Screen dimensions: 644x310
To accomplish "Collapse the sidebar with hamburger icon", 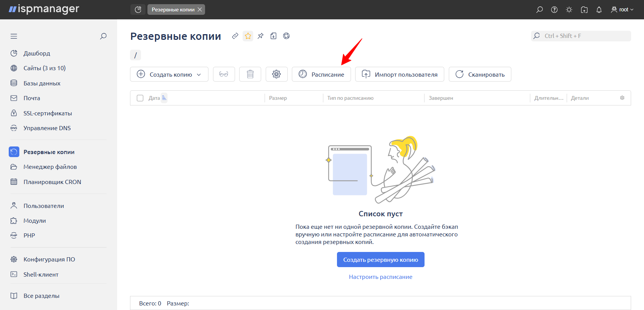I will click(x=14, y=36).
